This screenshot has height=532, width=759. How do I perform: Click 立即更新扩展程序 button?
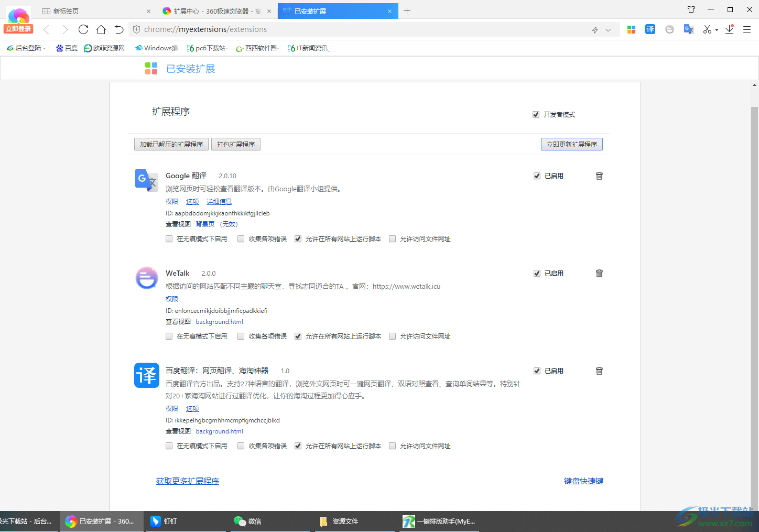572,145
